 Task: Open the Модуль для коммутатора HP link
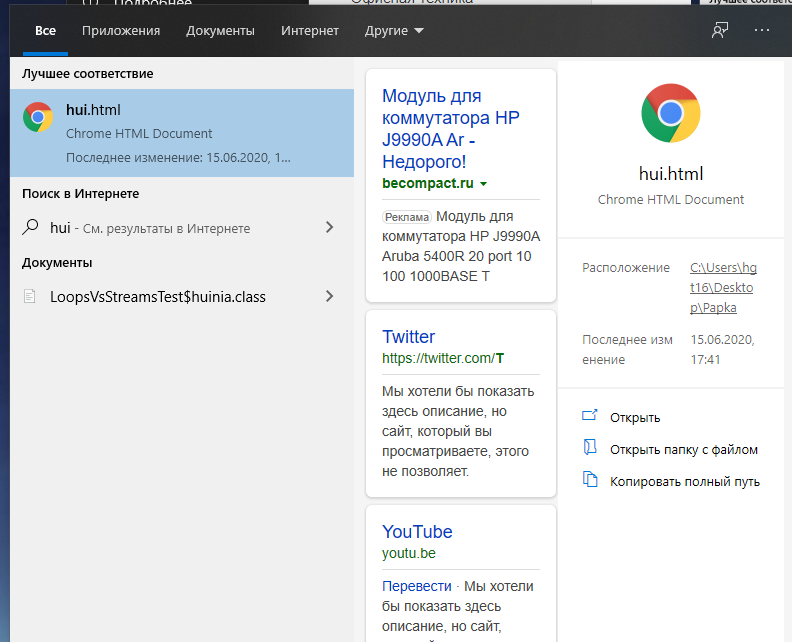451,129
